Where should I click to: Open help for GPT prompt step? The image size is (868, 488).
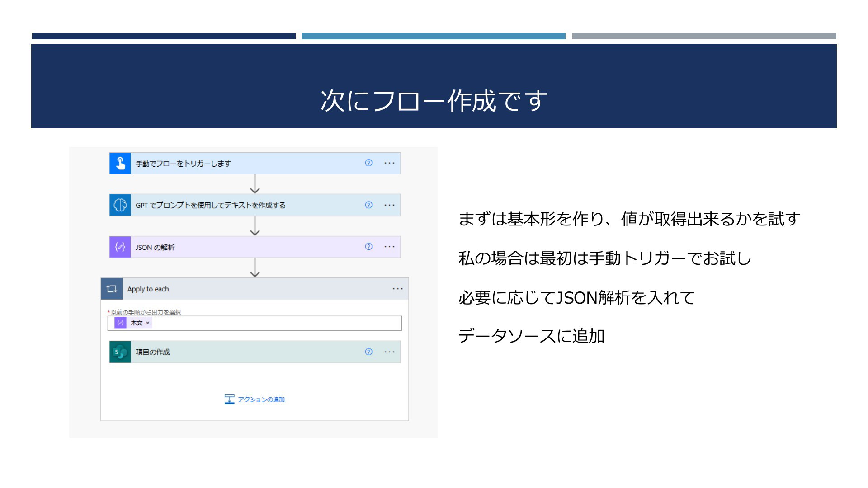tap(369, 205)
